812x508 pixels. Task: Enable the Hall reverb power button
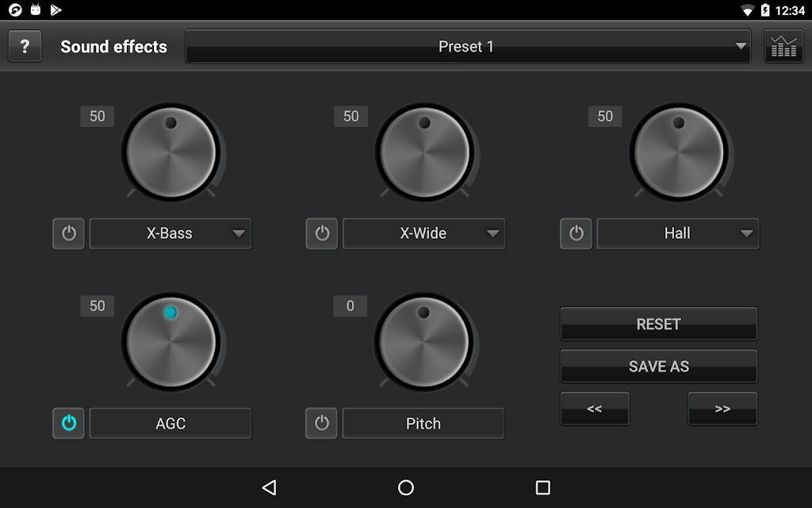[x=576, y=233]
